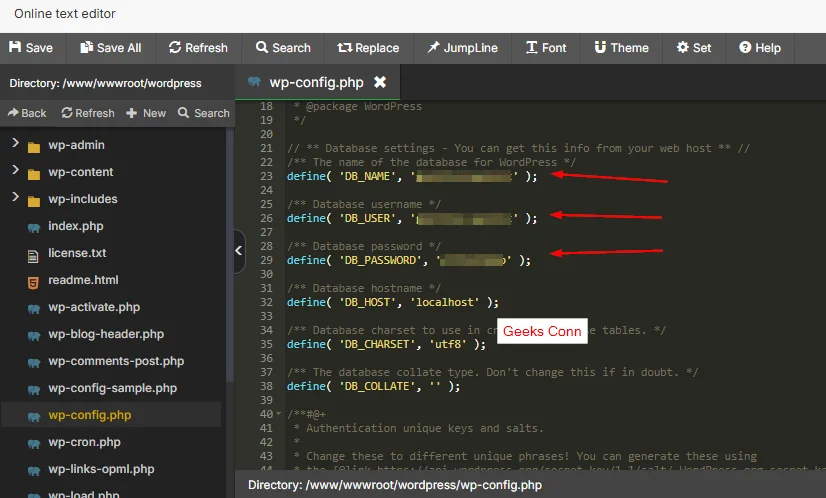Select wp-config.php in the file tree
The image size is (826, 498).
(x=90, y=415)
